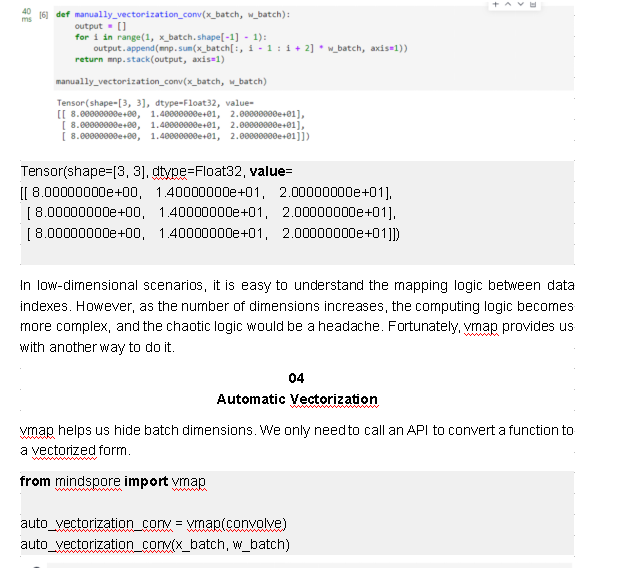Click the plus icon to add cell
Screen dimensions: 624x568
[495, 6]
